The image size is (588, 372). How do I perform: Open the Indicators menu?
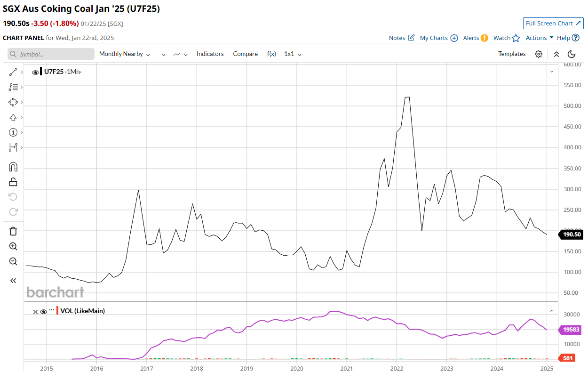click(x=210, y=54)
